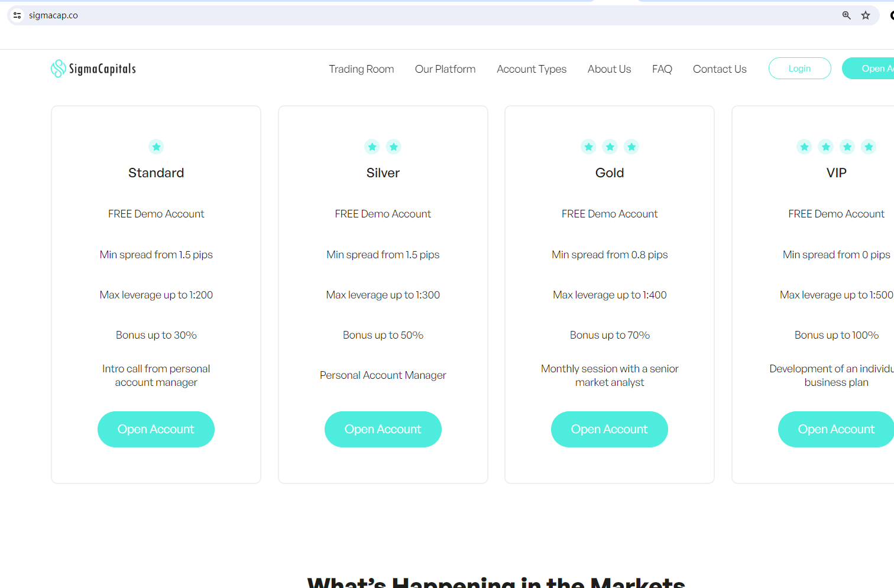Click the middle star above Gold
Viewport: 894px width, 588px height.
coord(610,147)
